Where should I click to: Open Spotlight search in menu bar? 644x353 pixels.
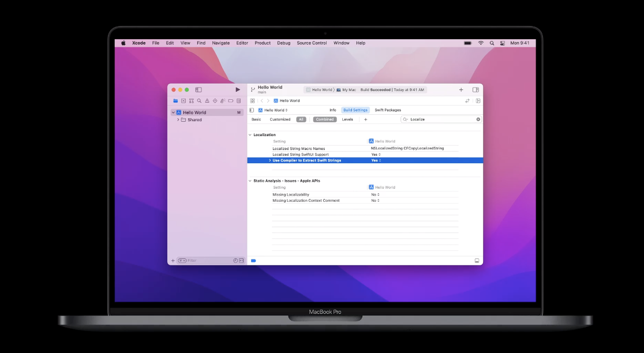[x=492, y=43]
